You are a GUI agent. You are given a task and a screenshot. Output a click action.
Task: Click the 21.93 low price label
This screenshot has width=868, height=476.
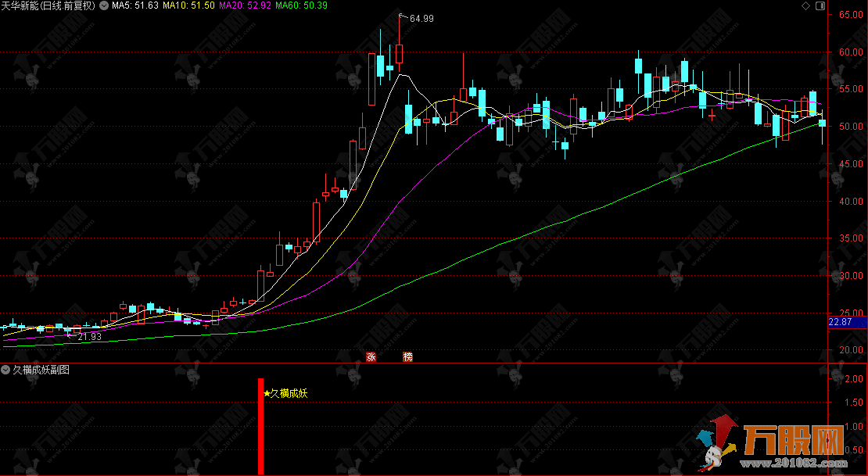[89, 336]
